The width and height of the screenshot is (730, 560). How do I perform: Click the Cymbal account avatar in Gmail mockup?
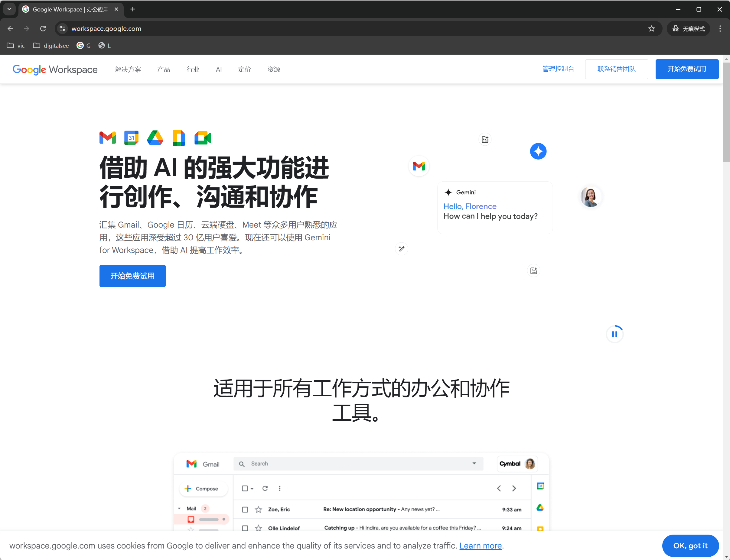(530, 464)
